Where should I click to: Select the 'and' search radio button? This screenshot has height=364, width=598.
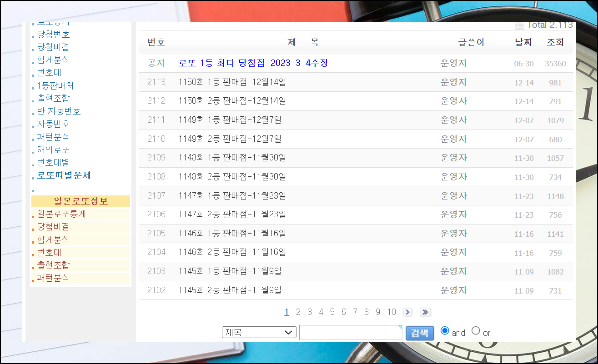coord(445,330)
